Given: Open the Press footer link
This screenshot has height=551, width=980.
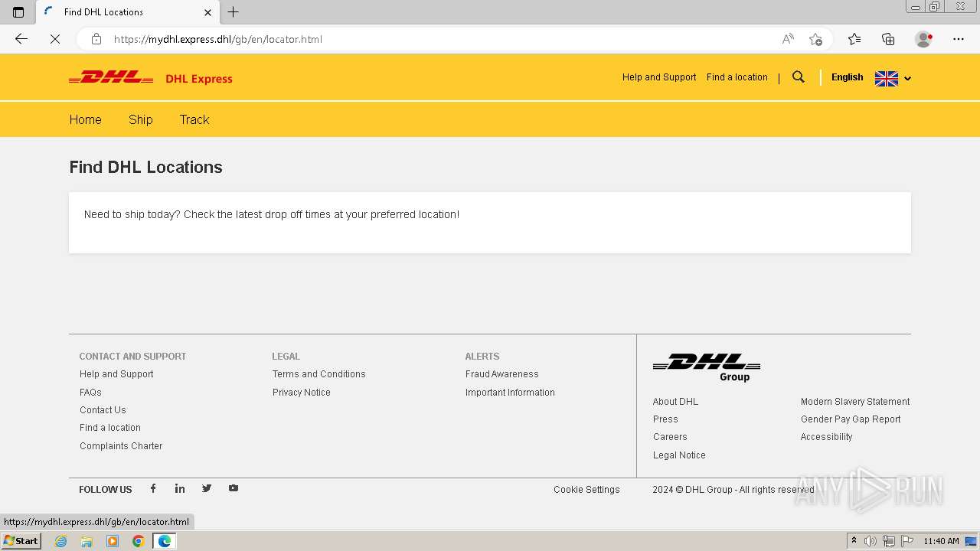Looking at the screenshot, I should pos(665,419).
